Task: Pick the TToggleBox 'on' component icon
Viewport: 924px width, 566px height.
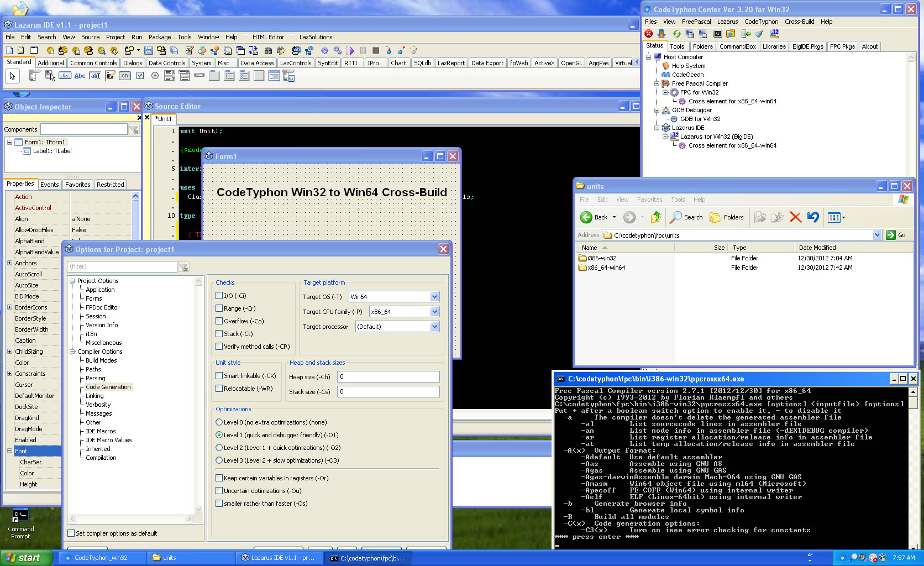Action: pos(125,76)
